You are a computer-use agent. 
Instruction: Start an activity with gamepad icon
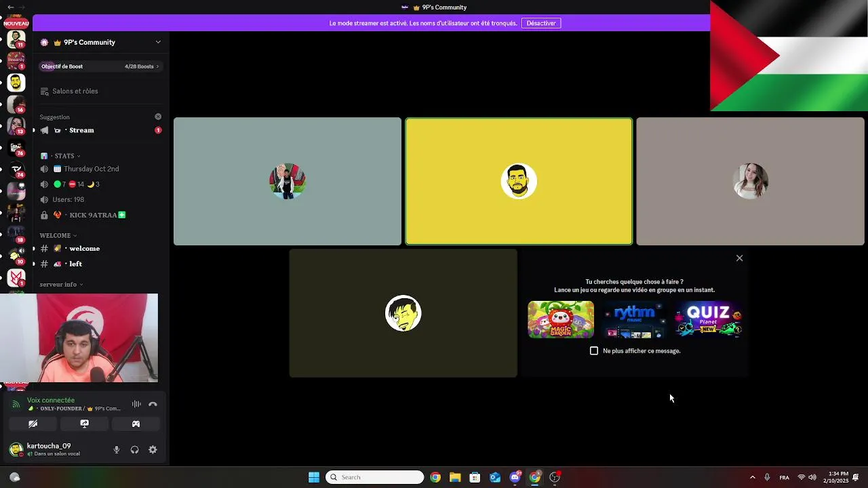click(x=136, y=424)
